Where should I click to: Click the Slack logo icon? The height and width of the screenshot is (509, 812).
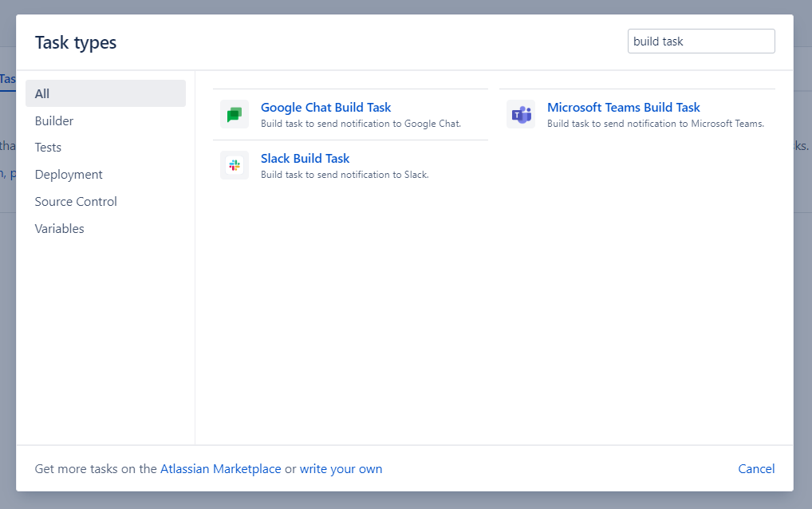235,165
